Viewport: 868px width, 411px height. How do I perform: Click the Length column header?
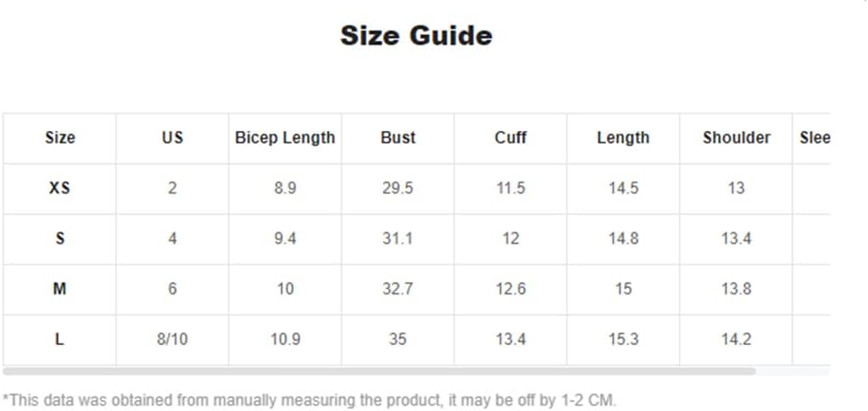coord(623,138)
